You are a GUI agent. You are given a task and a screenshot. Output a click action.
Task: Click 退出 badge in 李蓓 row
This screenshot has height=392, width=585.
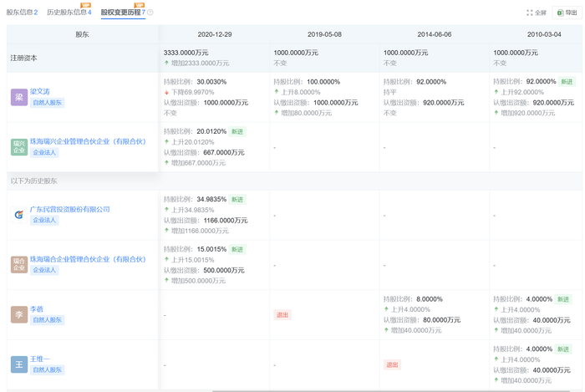282,315
